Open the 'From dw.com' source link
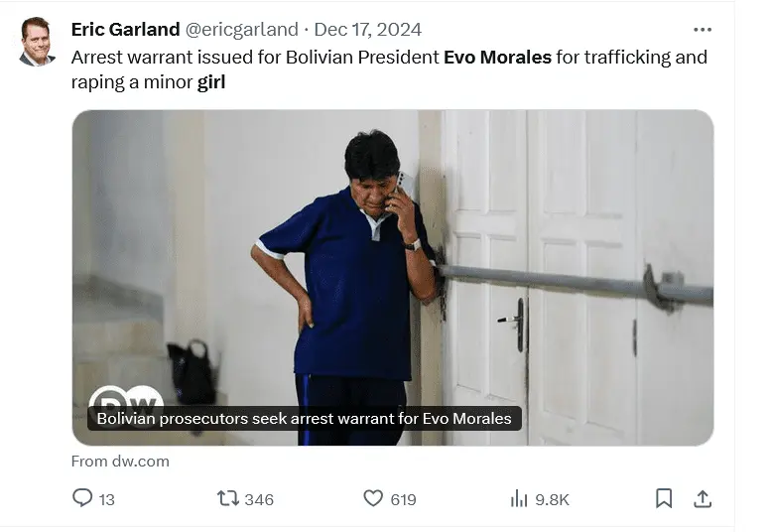Screen dimensions: 772x532 [x=120, y=461]
